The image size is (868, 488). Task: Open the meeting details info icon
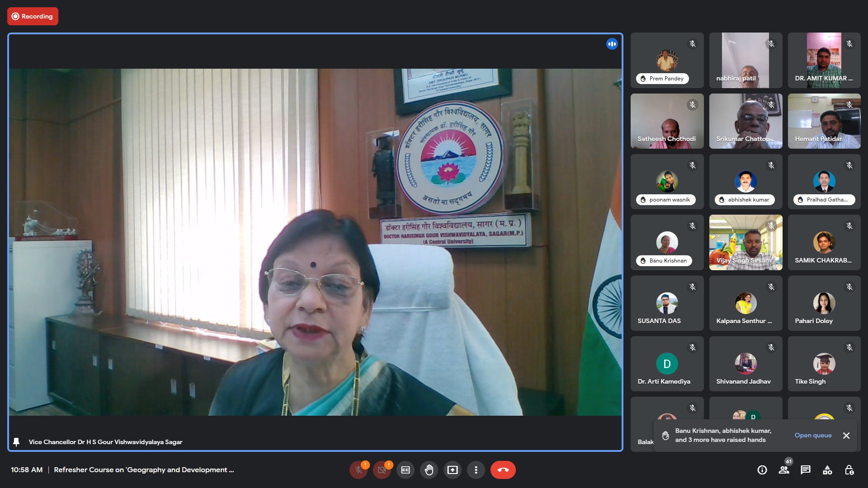762,470
